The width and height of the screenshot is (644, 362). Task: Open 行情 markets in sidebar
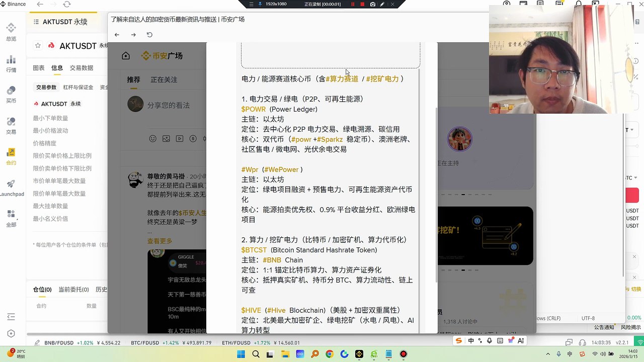(x=11, y=64)
